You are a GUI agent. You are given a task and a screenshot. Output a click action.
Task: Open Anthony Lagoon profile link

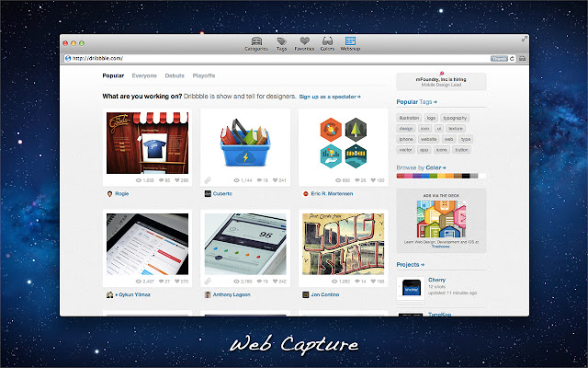232,294
